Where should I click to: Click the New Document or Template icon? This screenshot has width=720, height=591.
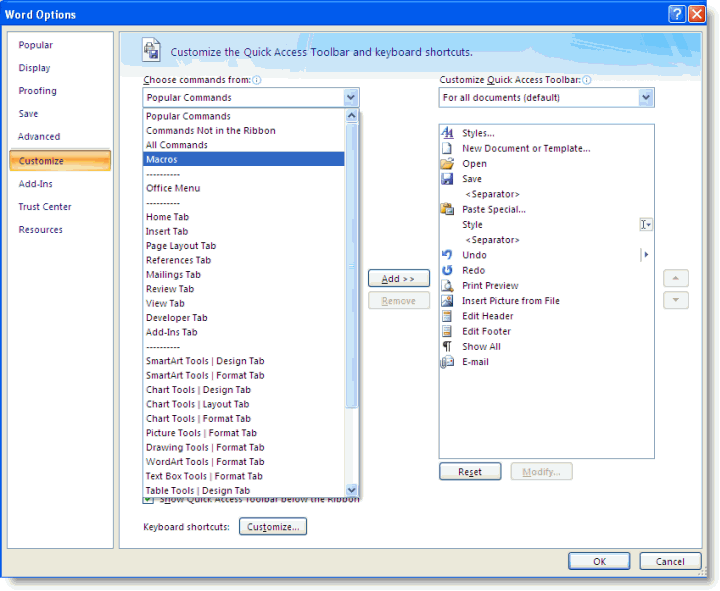click(x=447, y=148)
